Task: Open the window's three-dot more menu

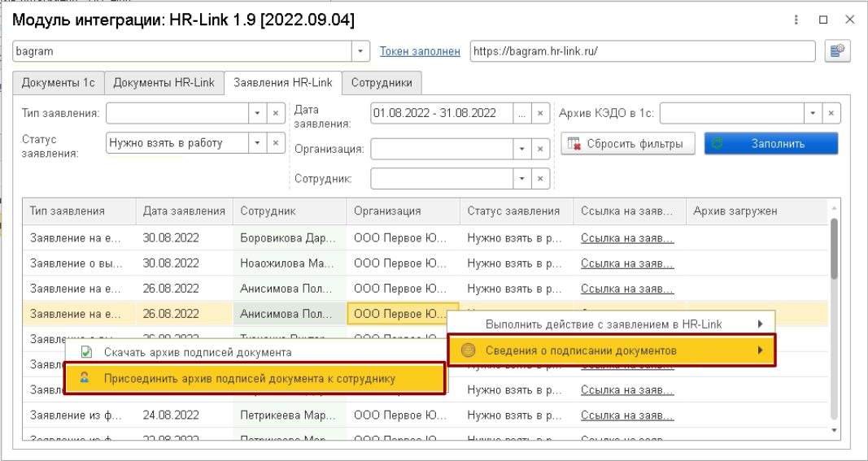Action: pyautogui.click(x=796, y=20)
